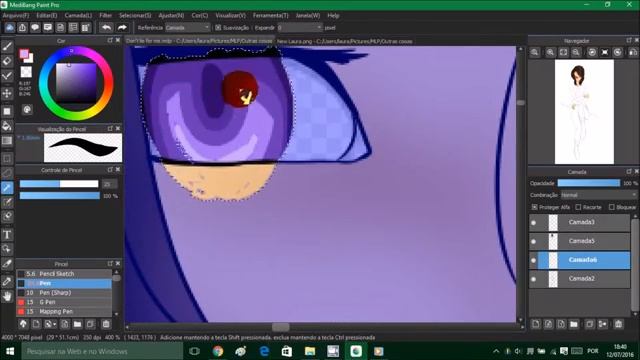Open the add-brush dropdown arrow in the Pincel panel

click(55, 324)
